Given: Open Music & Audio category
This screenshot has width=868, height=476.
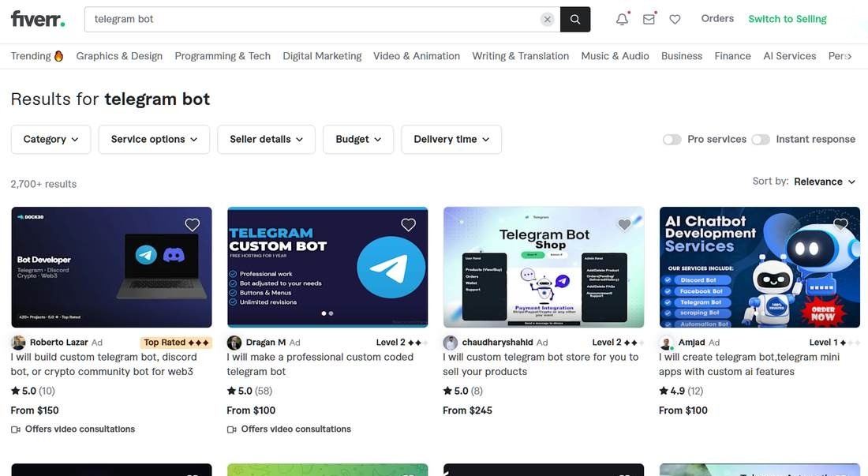Looking at the screenshot, I should [615, 56].
